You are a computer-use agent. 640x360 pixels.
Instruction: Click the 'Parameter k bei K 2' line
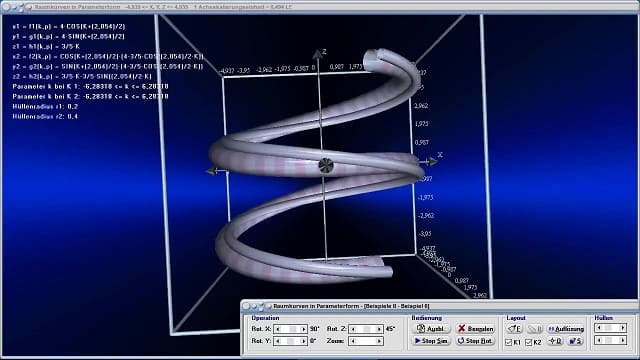[x=90, y=96]
